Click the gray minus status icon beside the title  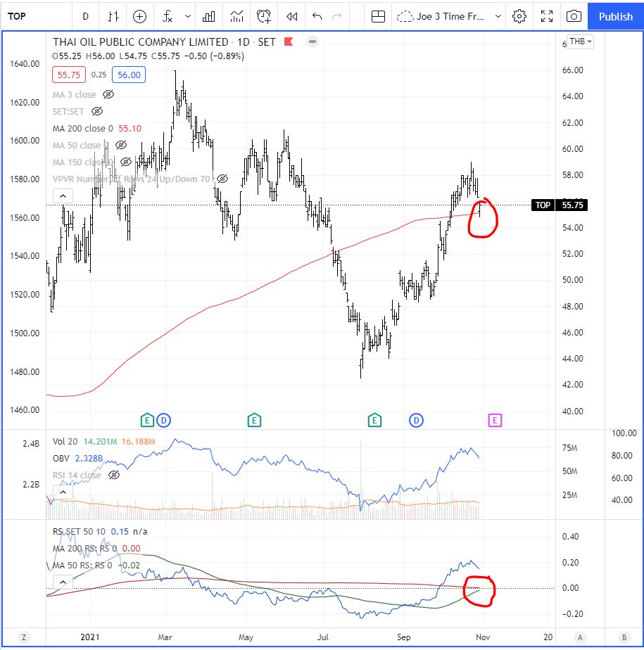click(x=312, y=42)
